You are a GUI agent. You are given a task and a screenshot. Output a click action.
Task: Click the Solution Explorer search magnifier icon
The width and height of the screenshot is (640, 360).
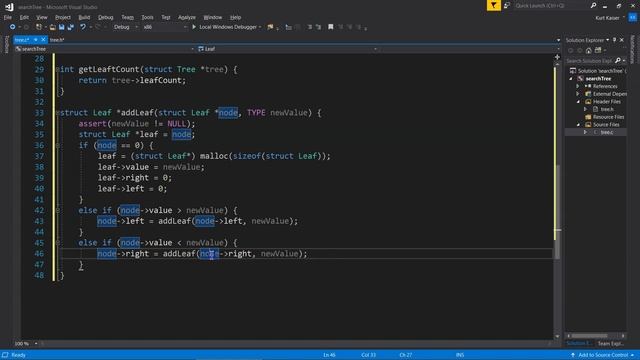[618, 60]
